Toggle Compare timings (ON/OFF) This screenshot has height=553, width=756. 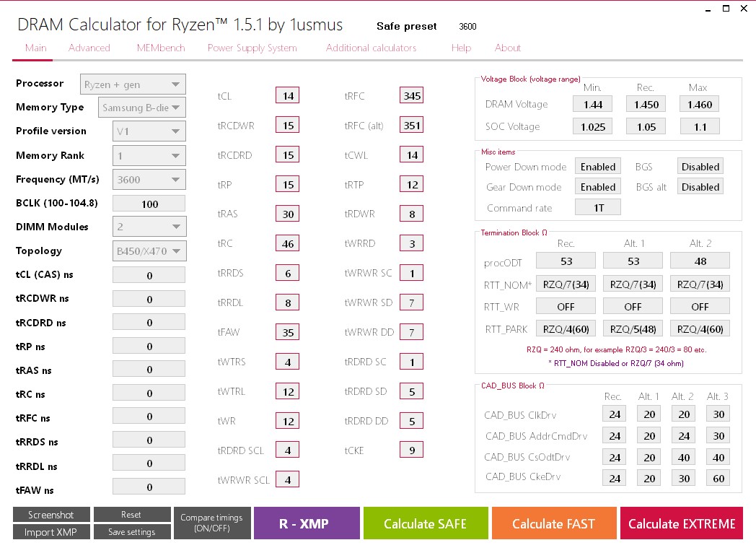click(212, 523)
